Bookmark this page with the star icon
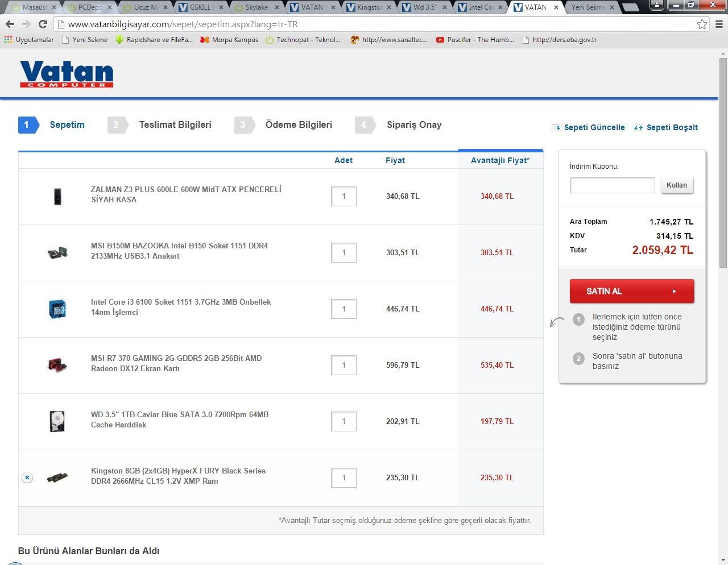728x565 pixels. coord(702,24)
